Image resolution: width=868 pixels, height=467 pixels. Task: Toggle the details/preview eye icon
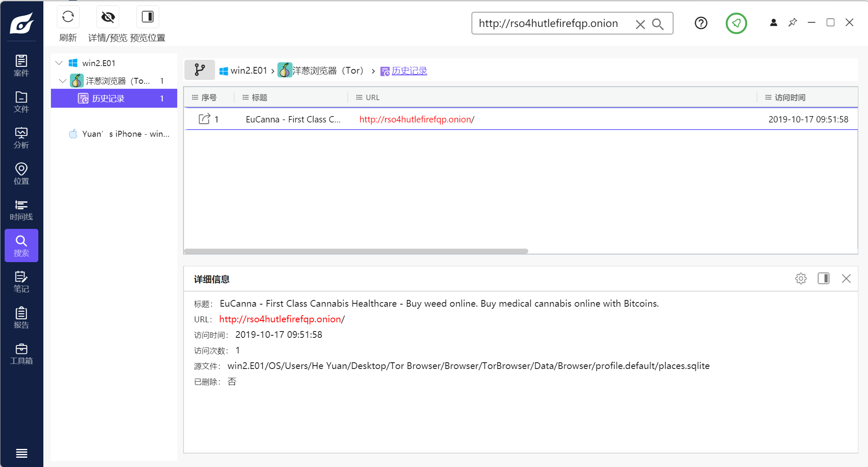coord(108,17)
